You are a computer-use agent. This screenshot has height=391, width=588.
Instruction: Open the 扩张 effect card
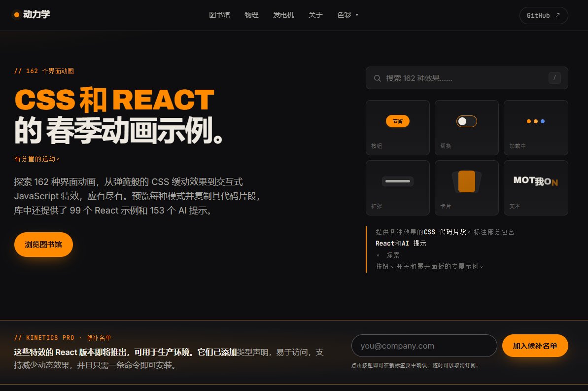click(x=397, y=188)
